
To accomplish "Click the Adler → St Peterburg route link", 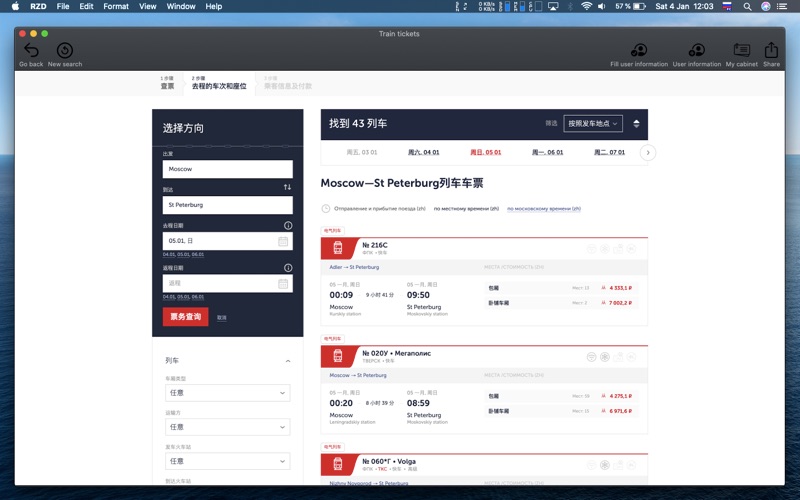I will (354, 267).
